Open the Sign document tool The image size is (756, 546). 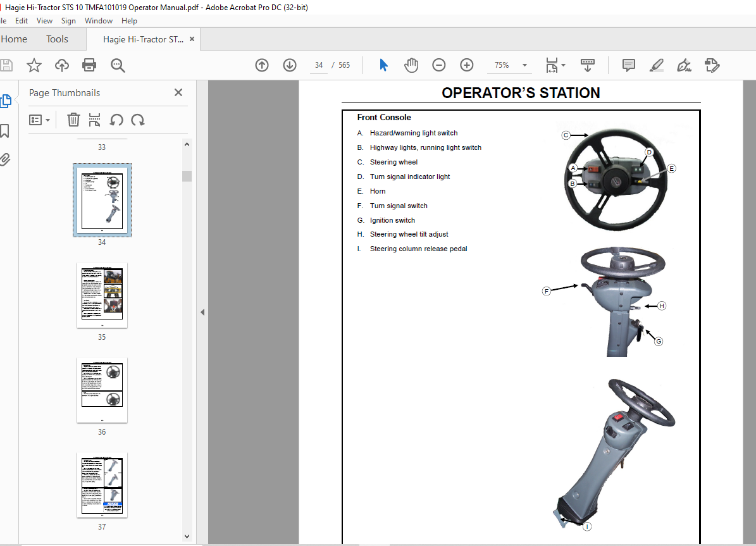[x=684, y=65]
